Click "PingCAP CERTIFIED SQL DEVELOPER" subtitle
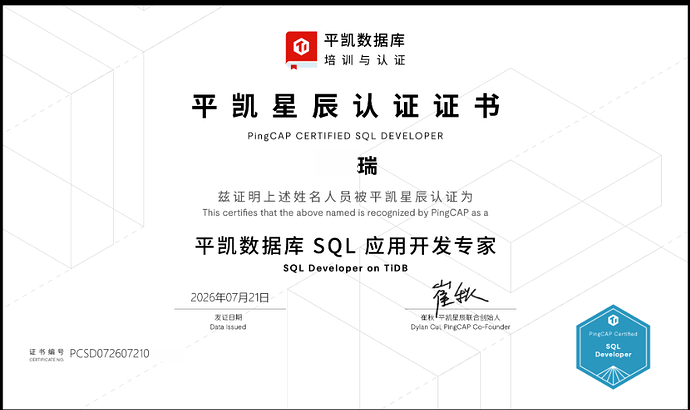This screenshot has width=690, height=410. tap(345, 136)
